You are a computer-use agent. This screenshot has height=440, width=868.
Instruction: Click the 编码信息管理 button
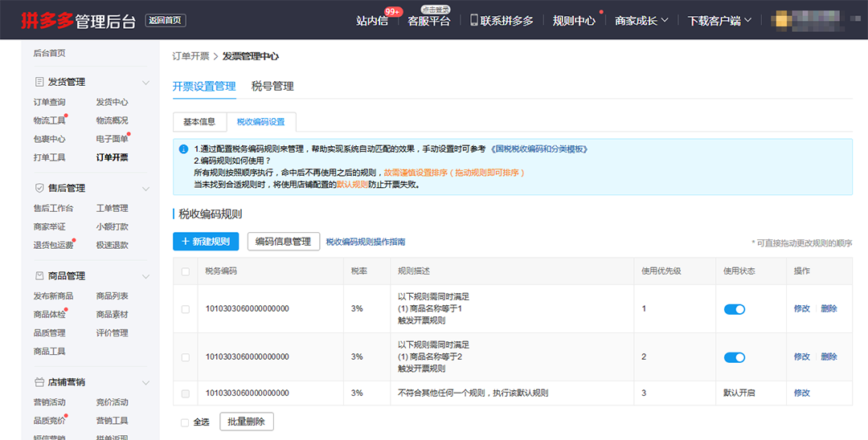284,242
